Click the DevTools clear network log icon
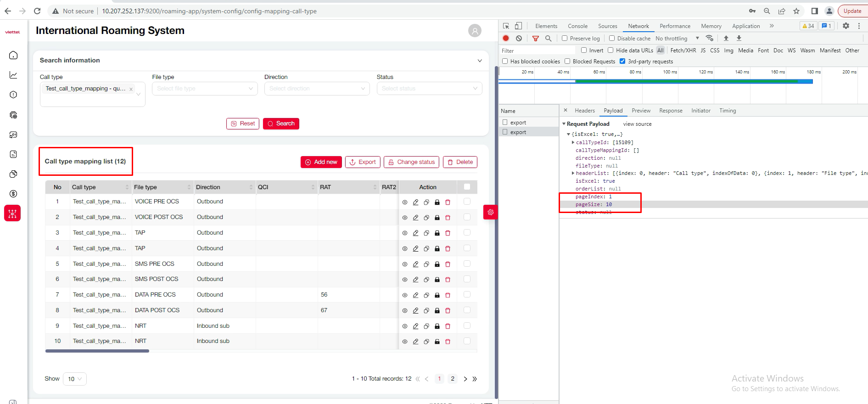The height and width of the screenshot is (404, 868). click(x=519, y=39)
